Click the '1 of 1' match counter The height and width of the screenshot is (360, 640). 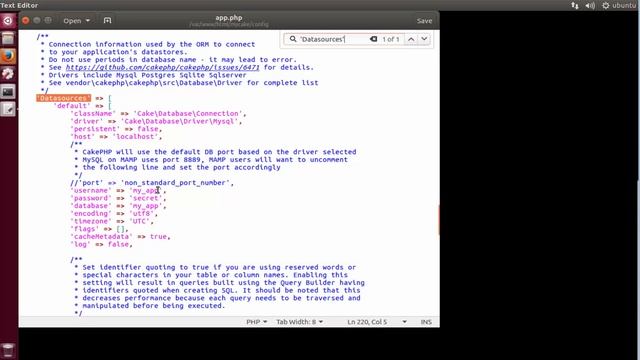(x=391, y=39)
